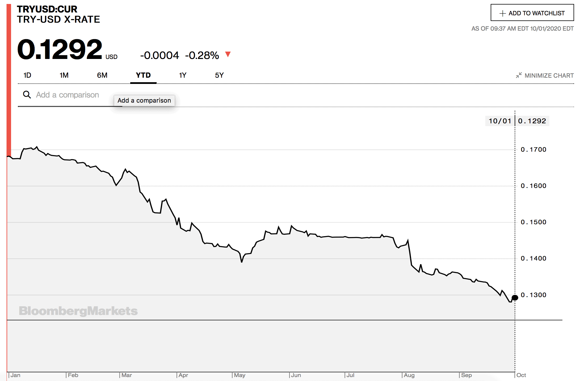Image resolution: width=588 pixels, height=381 pixels.
Task: Select the 1M time range tab
Action: point(64,75)
